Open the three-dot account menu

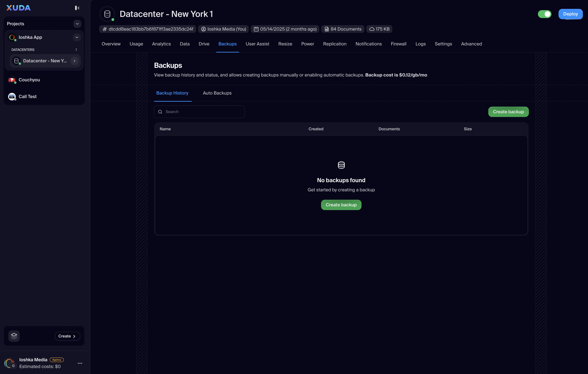[x=80, y=363]
